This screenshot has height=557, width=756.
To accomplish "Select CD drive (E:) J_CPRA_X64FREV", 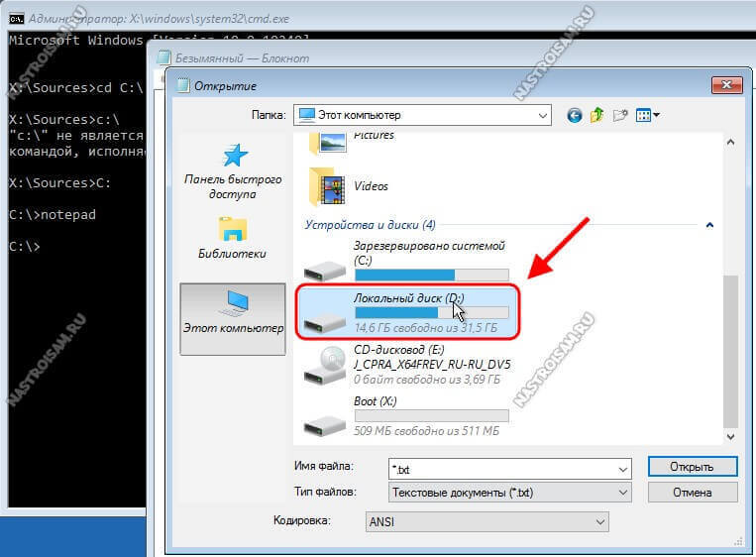I will (407, 365).
